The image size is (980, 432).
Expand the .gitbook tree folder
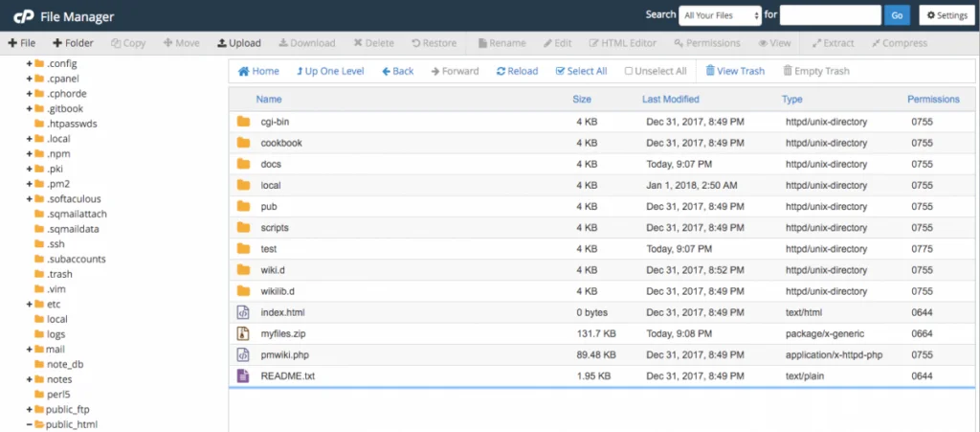tap(30, 109)
